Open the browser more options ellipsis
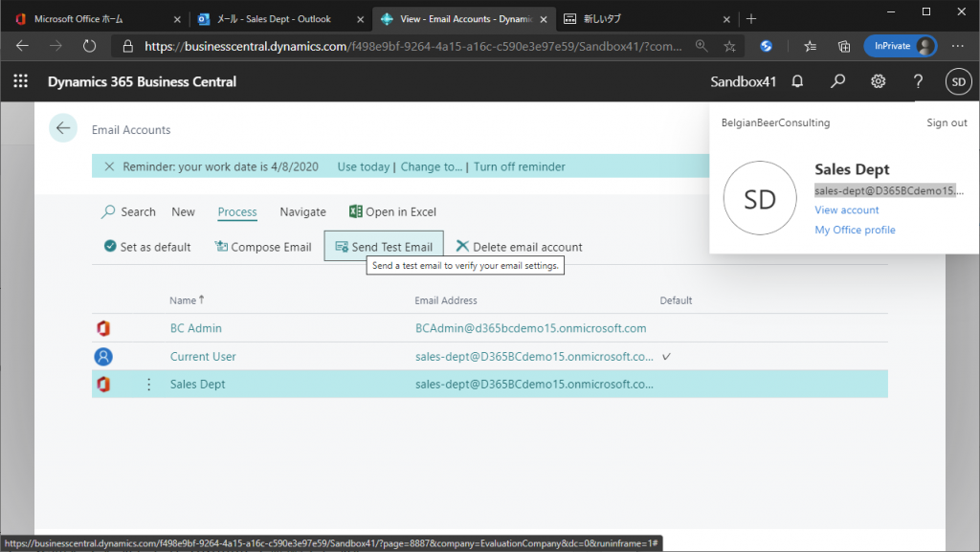This screenshot has height=552, width=980. coord(957,46)
